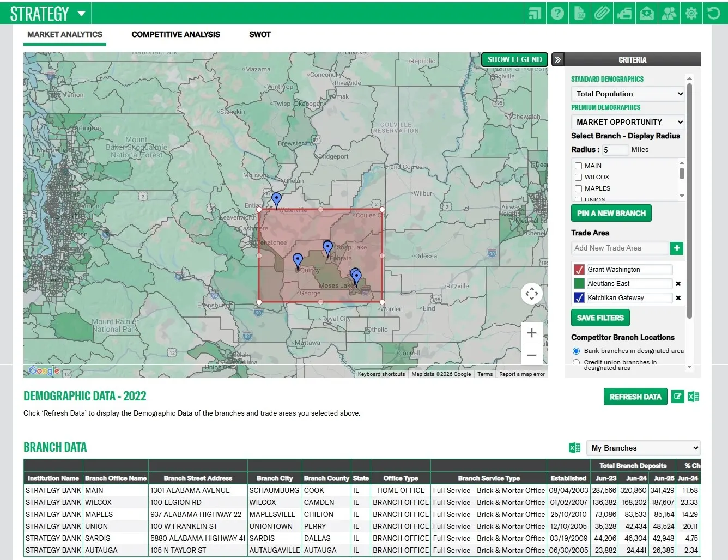This screenshot has height=560, width=728.
Task: Click Criteria panel scroll down arrow
Action: 689,367
